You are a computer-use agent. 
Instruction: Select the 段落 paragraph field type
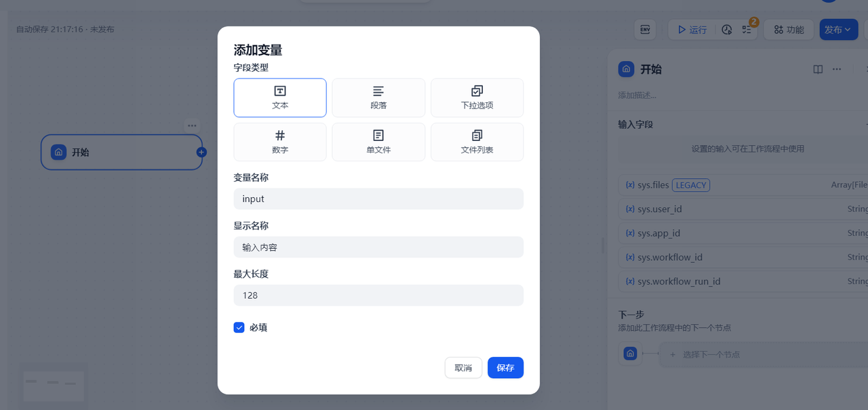point(378,98)
